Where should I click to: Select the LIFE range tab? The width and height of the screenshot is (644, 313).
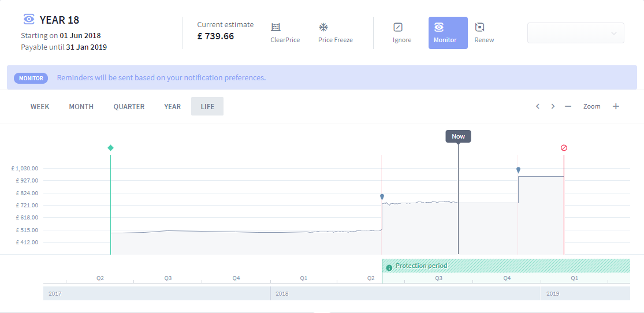[207, 106]
